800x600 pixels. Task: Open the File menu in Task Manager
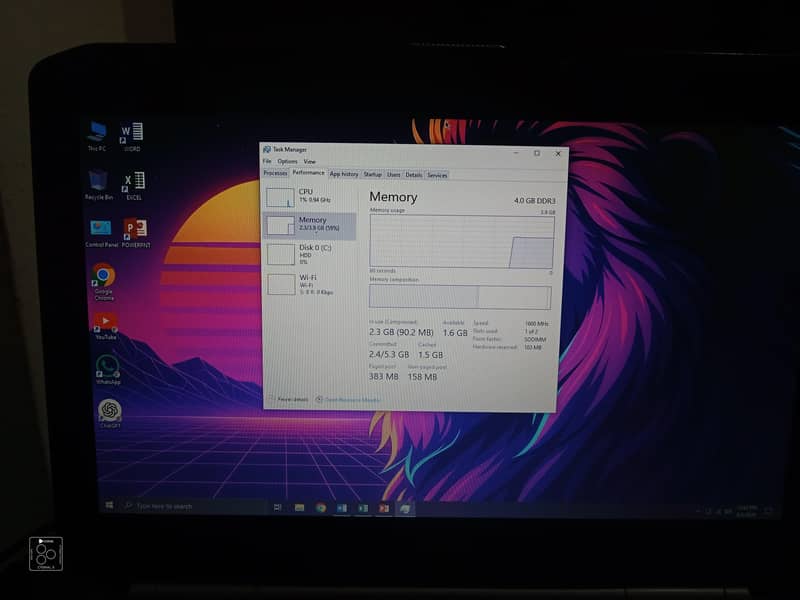click(x=267, y=161)
